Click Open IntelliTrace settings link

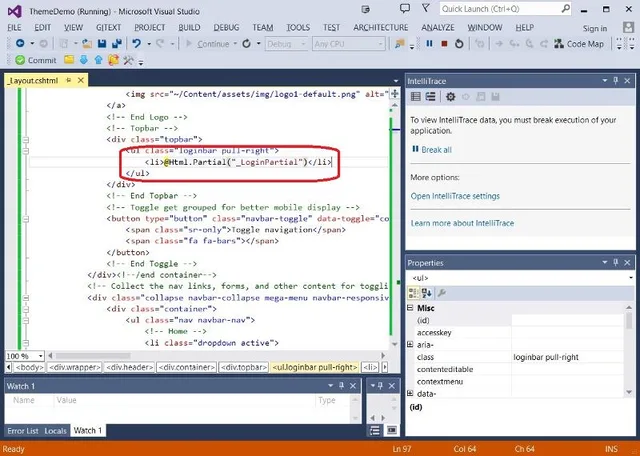tap(455, 196)
